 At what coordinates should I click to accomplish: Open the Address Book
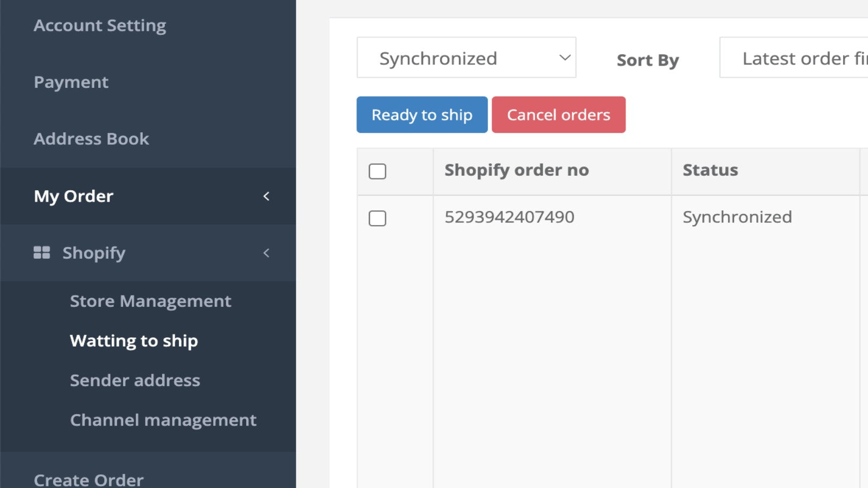pyautogui.click(x=91, y=139)
